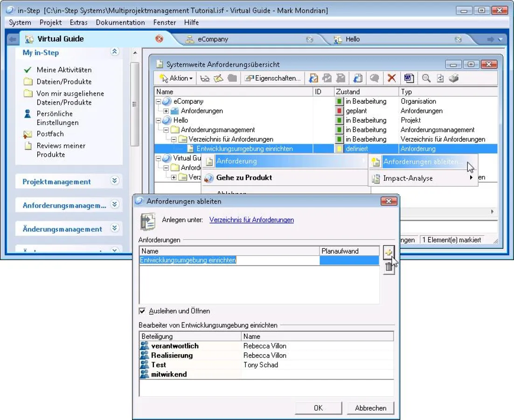Click the add new requirement star icon

point(389,253)
